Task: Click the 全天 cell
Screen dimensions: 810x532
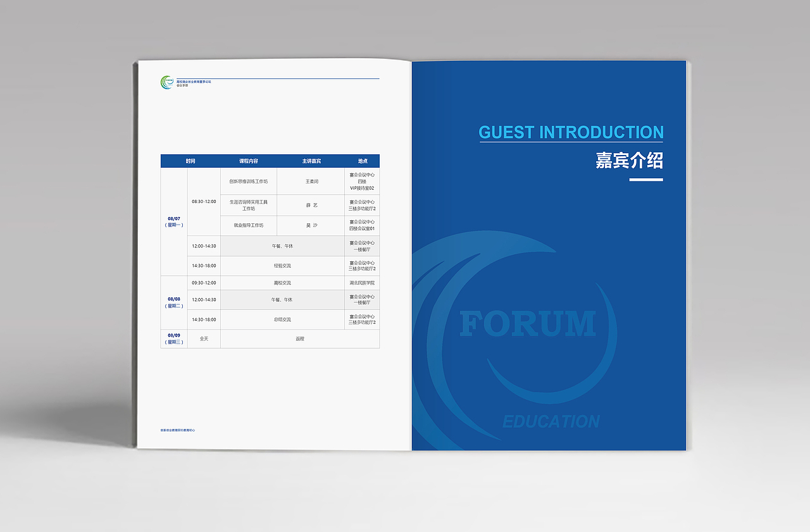Action: tap(204, 338)
